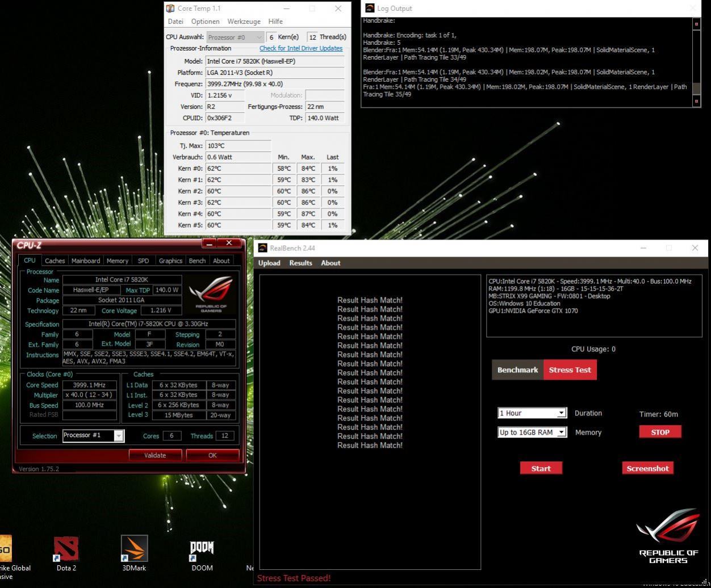The image size is (711, 588).
Task: Click the TDP 140.0 Watt value in Core Temp
Action: pyautogui.click(x=325, y=117)
